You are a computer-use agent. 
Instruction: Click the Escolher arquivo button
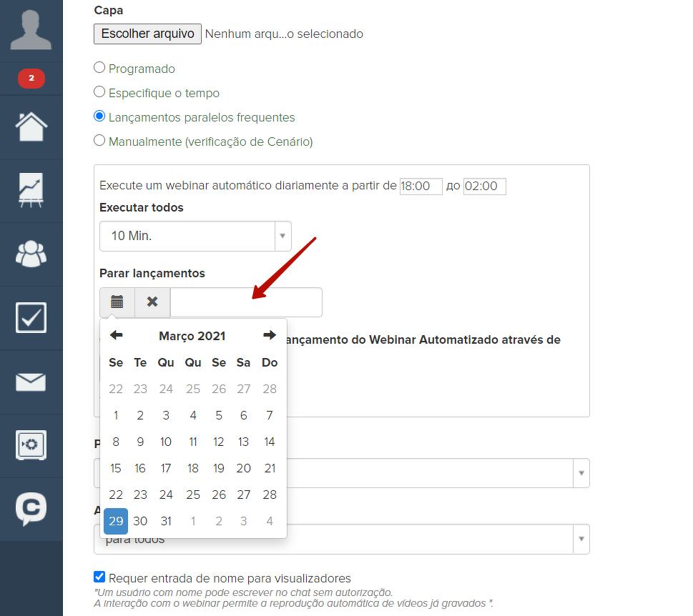pos(147,34)
